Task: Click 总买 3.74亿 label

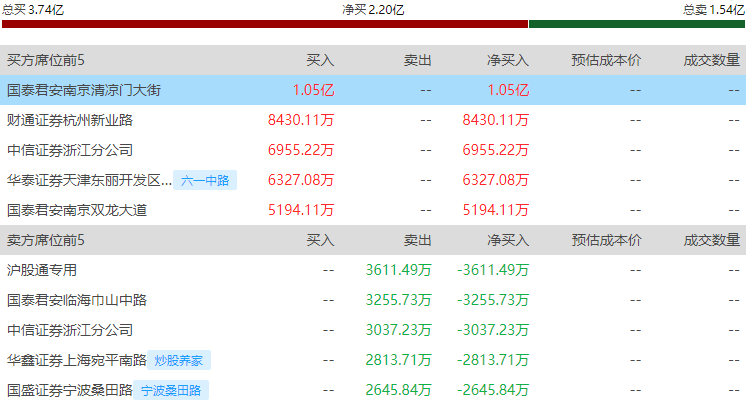Action: point(33,10)
